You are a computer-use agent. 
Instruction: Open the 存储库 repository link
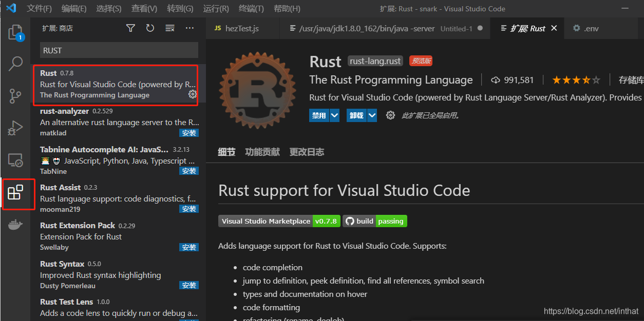[x=631, y=79]
